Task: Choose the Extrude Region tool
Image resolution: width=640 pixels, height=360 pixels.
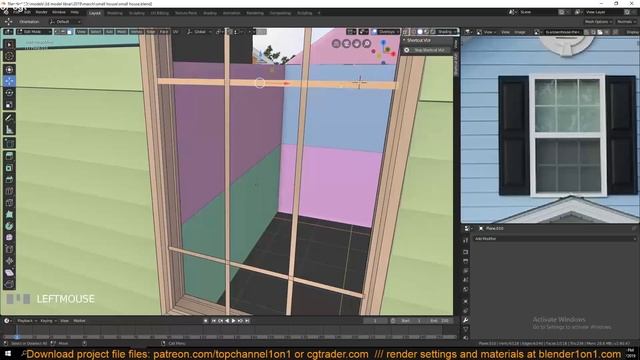Action: [x=9, y=156]
